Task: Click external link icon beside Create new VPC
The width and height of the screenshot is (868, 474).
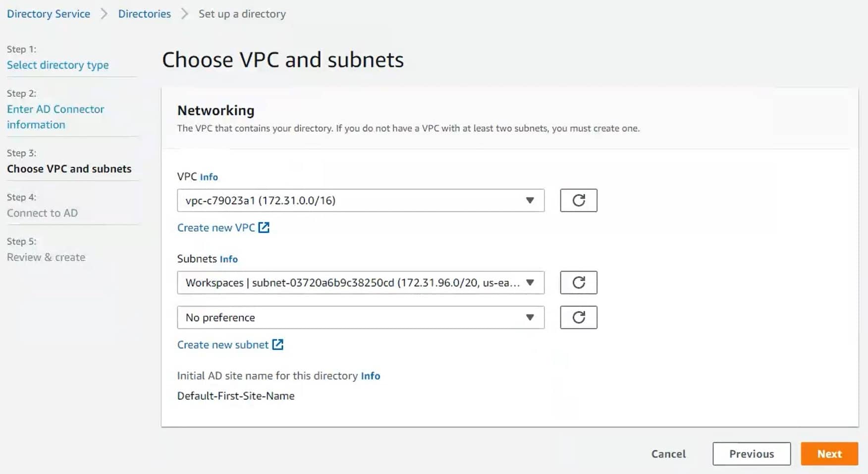Action: coord(264,228)
